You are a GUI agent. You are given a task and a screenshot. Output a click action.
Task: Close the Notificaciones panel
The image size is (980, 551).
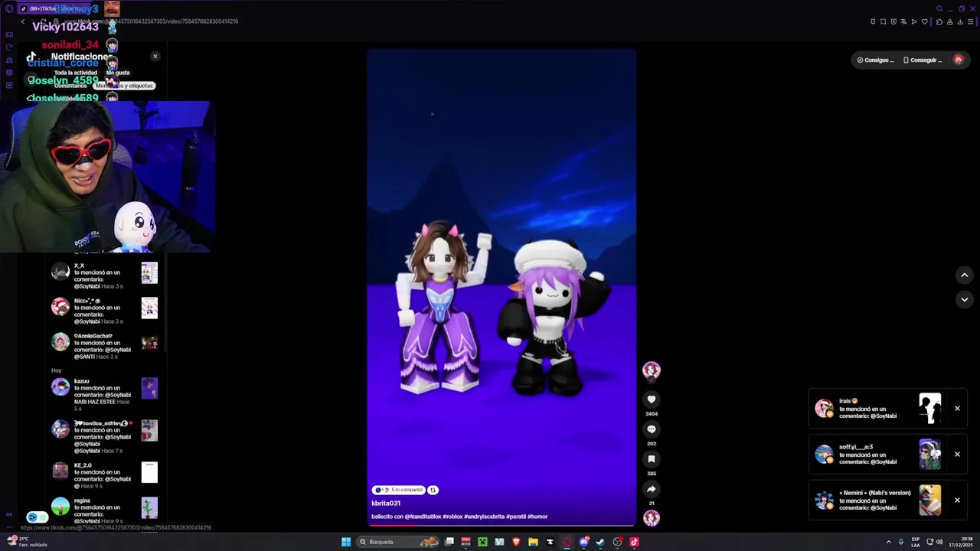155,57
